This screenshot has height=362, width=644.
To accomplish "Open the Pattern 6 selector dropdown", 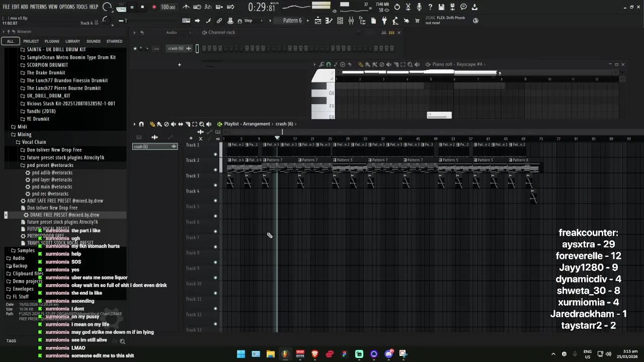I will (292, 21).
